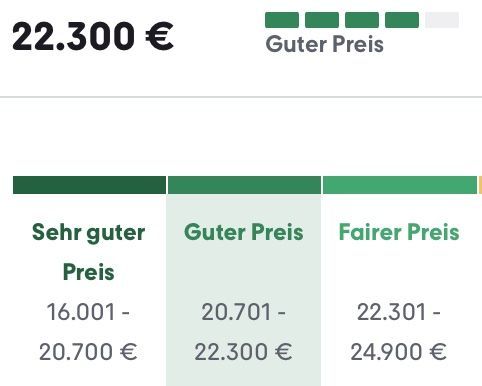Select the Fairer Preis heading
The height and width of the screenshot is (386, 482).
pyautogui.click(x=399, y=232)
